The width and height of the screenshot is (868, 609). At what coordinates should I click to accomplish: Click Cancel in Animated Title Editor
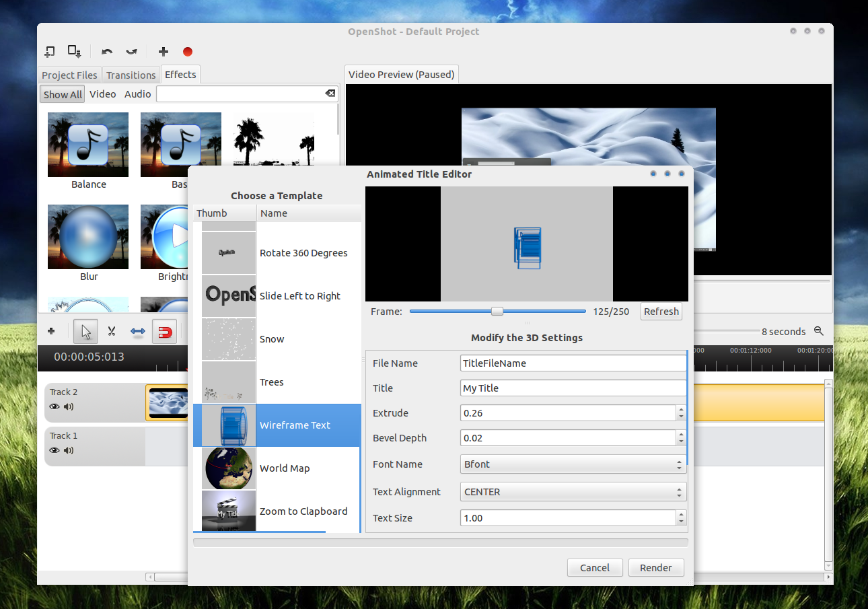pyautogui.click(x=595, y=568)
